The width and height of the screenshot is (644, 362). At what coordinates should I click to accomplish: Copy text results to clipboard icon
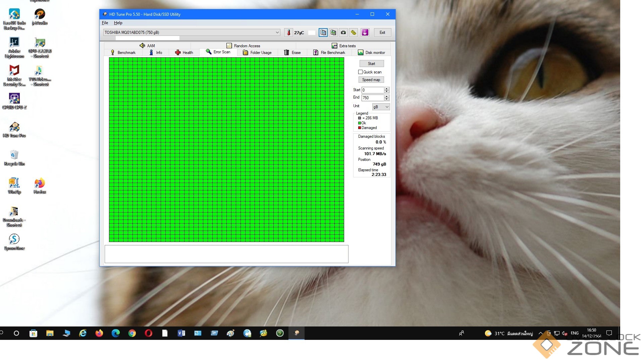tap(323, 33)
